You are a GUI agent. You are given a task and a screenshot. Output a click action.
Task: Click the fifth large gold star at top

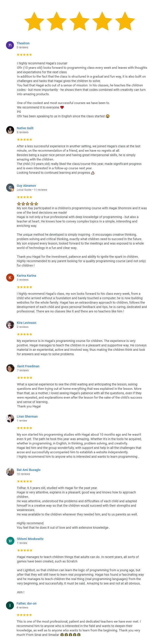[125, 22]
